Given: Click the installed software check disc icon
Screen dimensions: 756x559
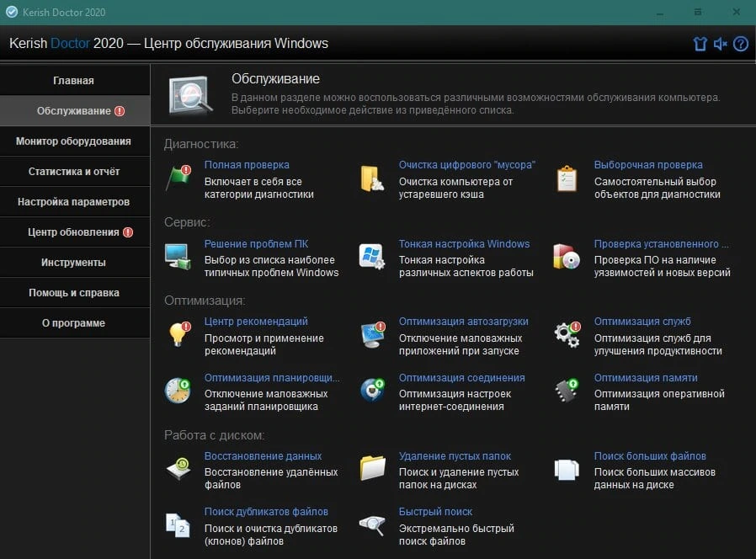Looking at the screenshot, I should 567,256.
